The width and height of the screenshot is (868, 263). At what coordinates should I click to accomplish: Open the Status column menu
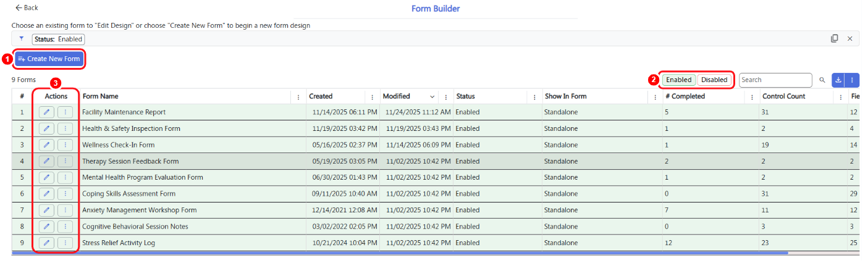tap(534, 97)
